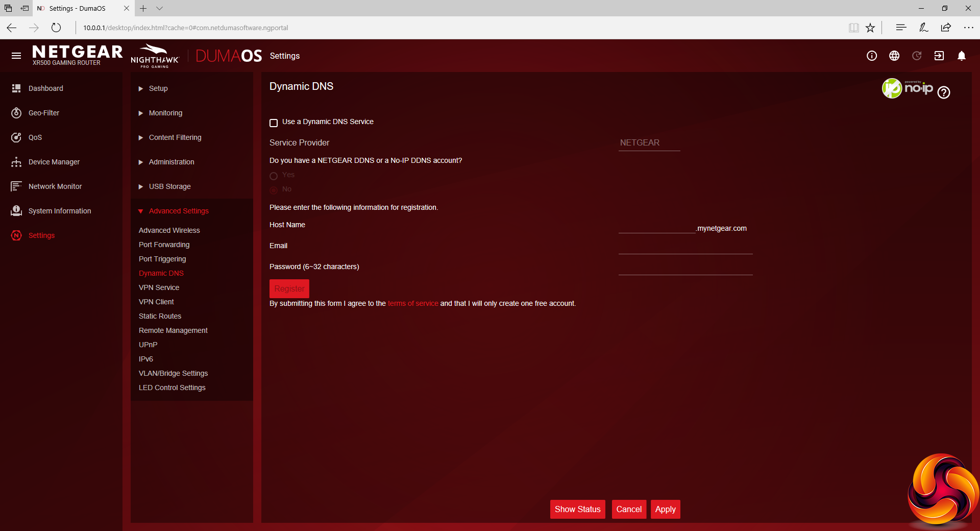Open the browser reading view icon

tap(853, 28)
